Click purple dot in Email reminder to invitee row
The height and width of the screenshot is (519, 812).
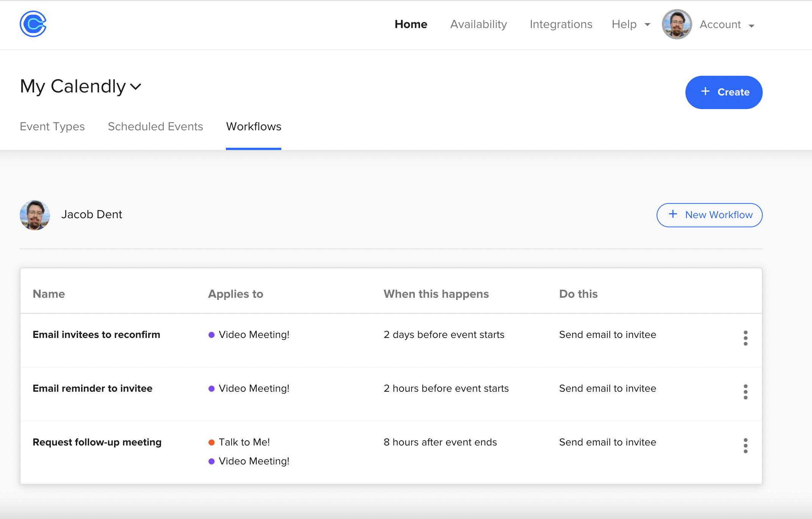click(x=212, y=389)
